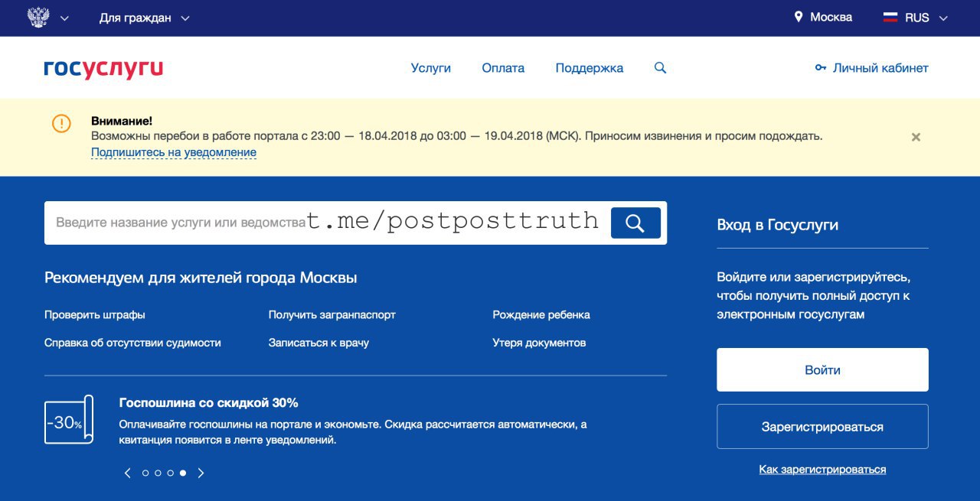Go to next carousel slide arrow
This screenshot has height=501, width=980.
tap(201, 473)
